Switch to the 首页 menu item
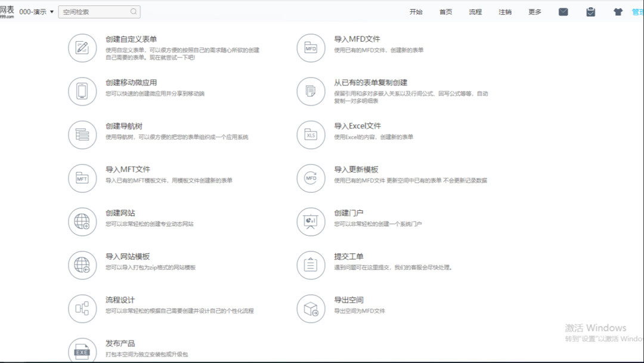Image resolution: width=644 pixels, height=363 pixels. (445, 12)
